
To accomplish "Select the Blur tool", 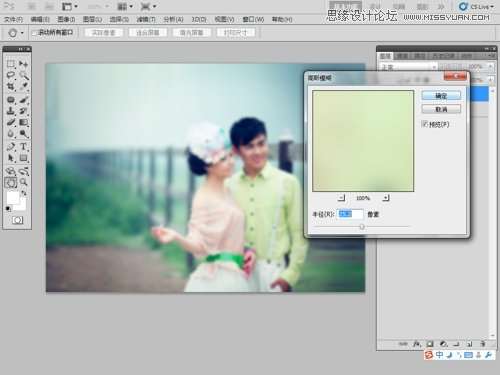I will click(11, 134).
